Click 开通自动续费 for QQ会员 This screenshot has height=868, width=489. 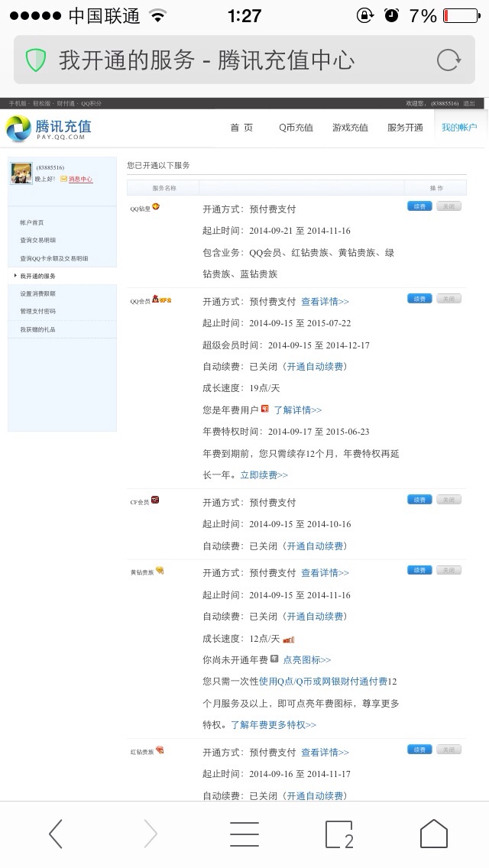[x=315, y=367]
